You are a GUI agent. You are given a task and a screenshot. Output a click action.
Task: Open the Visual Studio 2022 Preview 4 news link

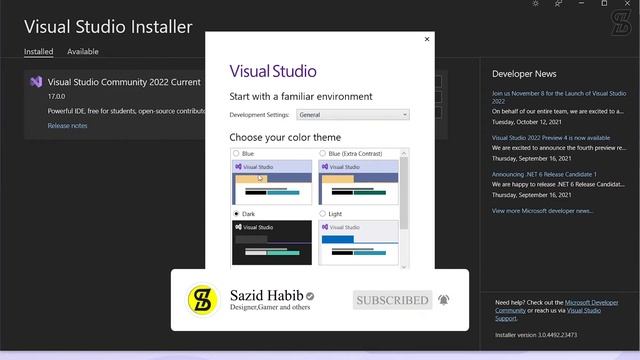coord(551,138)
